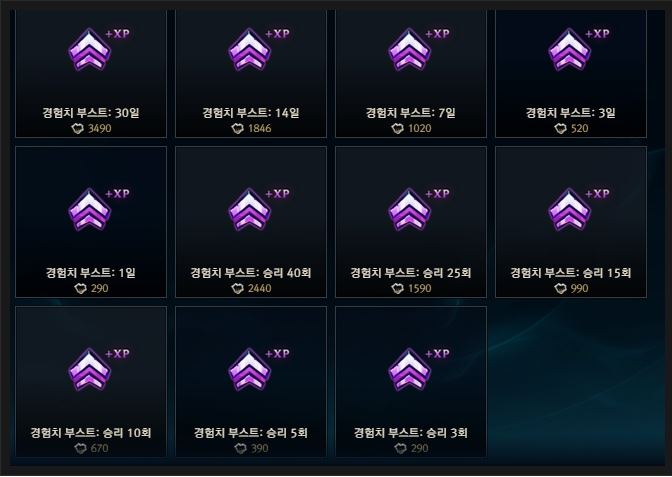Click the 승리 25회 XP boost icon
Image resolution: width=672 pixels, height=477 pixels.
pos(409,210)
